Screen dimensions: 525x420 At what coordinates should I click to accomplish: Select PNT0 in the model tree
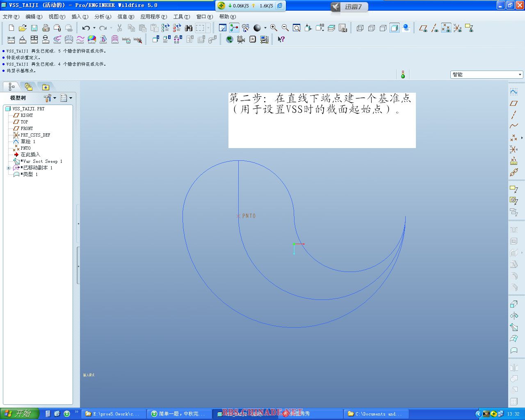[x=25, y=148]
